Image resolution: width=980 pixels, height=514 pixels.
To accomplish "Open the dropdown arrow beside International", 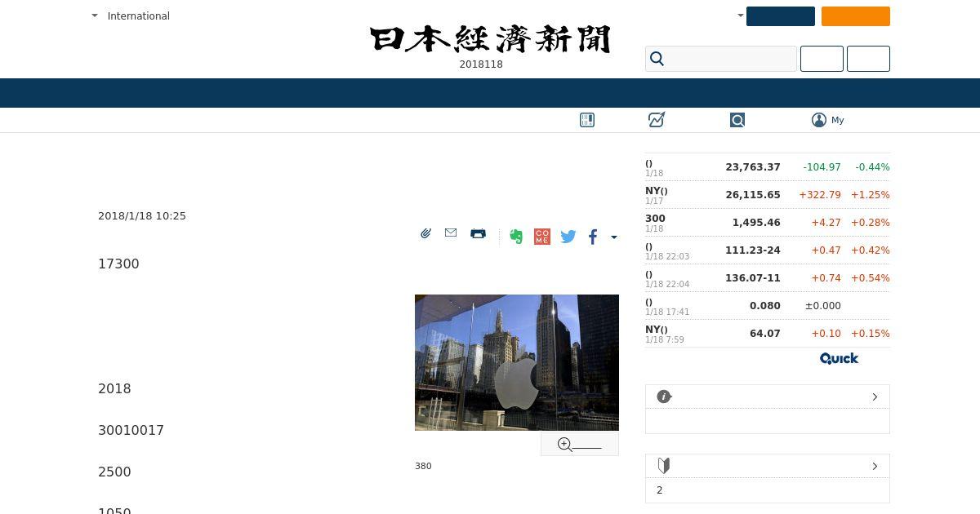I will pos(95,16).
